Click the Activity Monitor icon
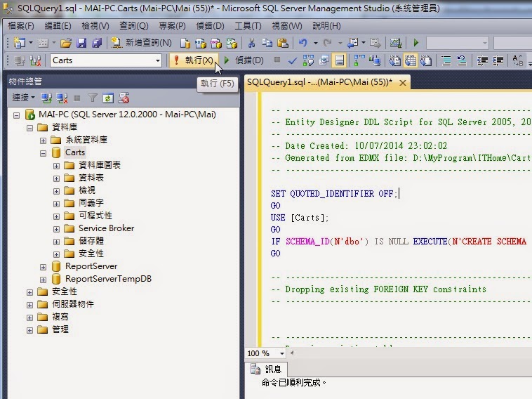The image size is (532, 399). coord(396,43)
